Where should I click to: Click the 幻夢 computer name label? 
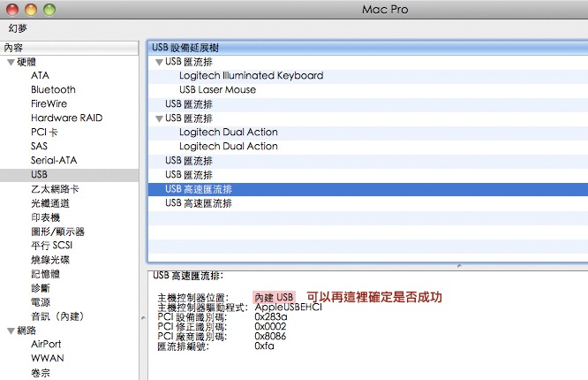pyautogui.click(x=18, y=28)
